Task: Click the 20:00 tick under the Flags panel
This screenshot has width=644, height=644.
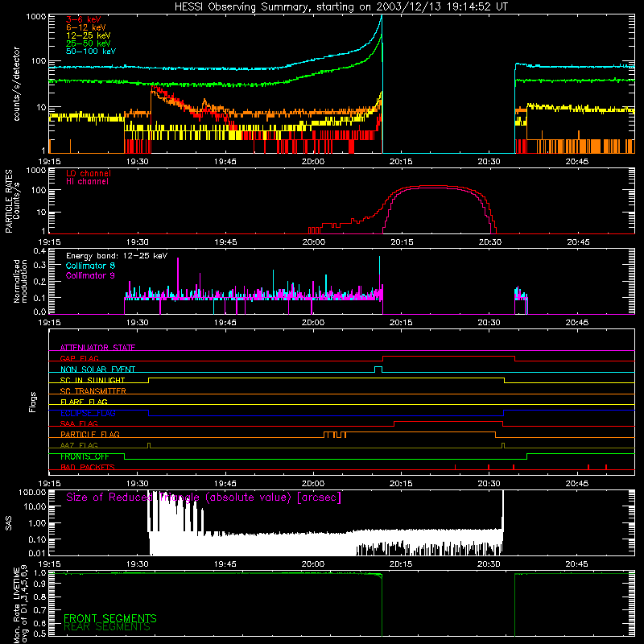Action: [x=313, y=484]
